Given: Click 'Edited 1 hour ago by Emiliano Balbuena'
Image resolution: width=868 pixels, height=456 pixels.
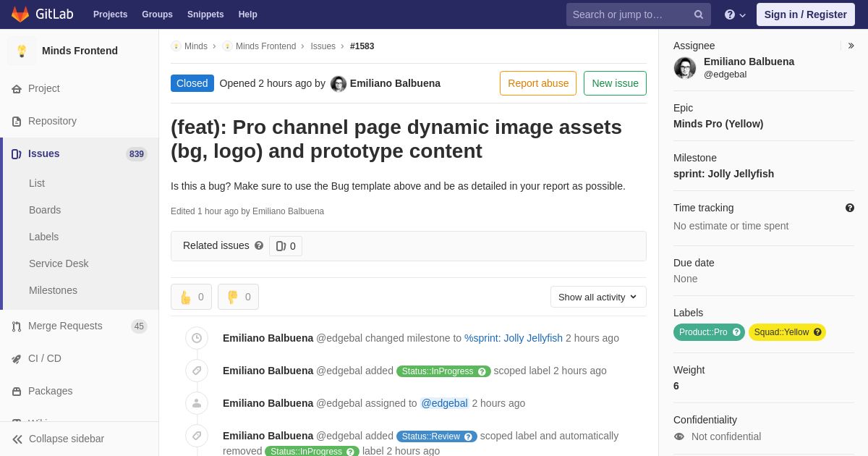Looking at the screenshot, I should tap(247, 211).
